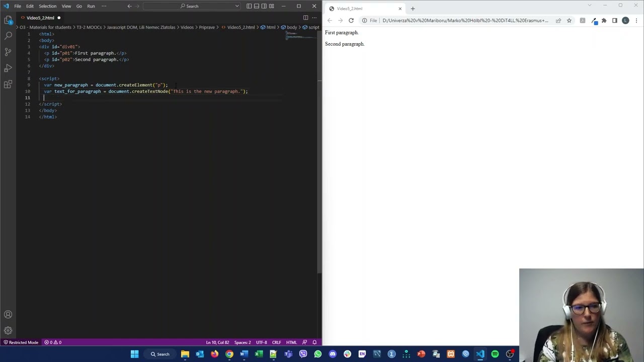Toggle the Panel layout button
Viewport: 644px width, 362px height.
coord(257,6)
